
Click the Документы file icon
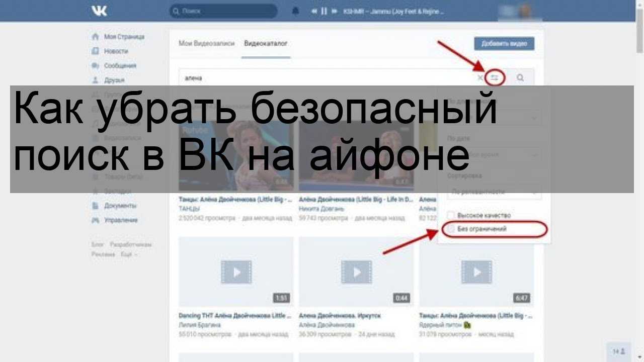click(95, 206)
